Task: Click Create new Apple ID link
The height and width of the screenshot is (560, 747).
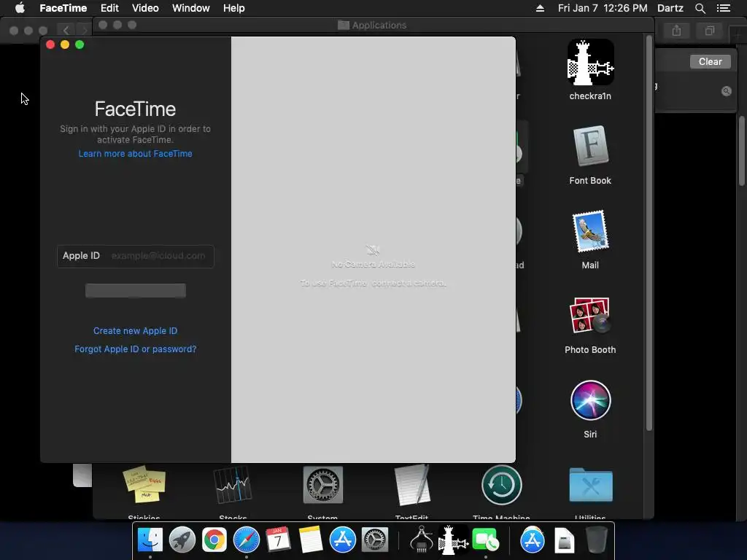Action: pos(135,331)
